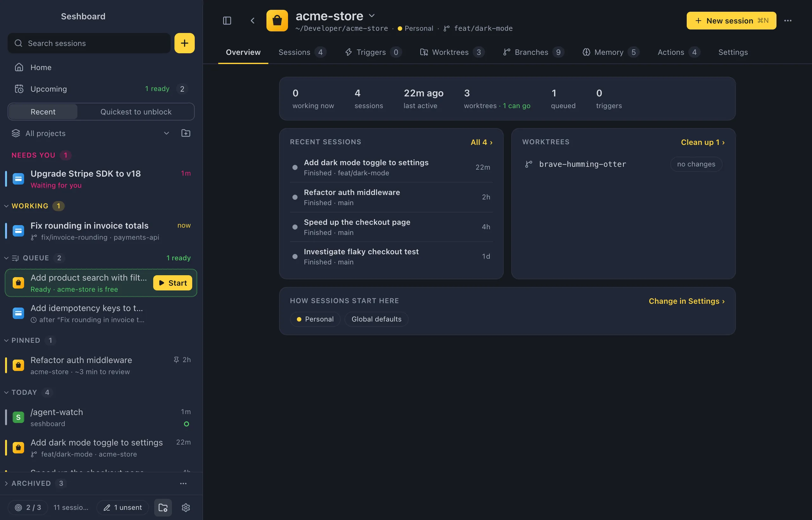Open the 1 unsent drafts pill
This screenshot has height=520, width=812.
[123, 507]
